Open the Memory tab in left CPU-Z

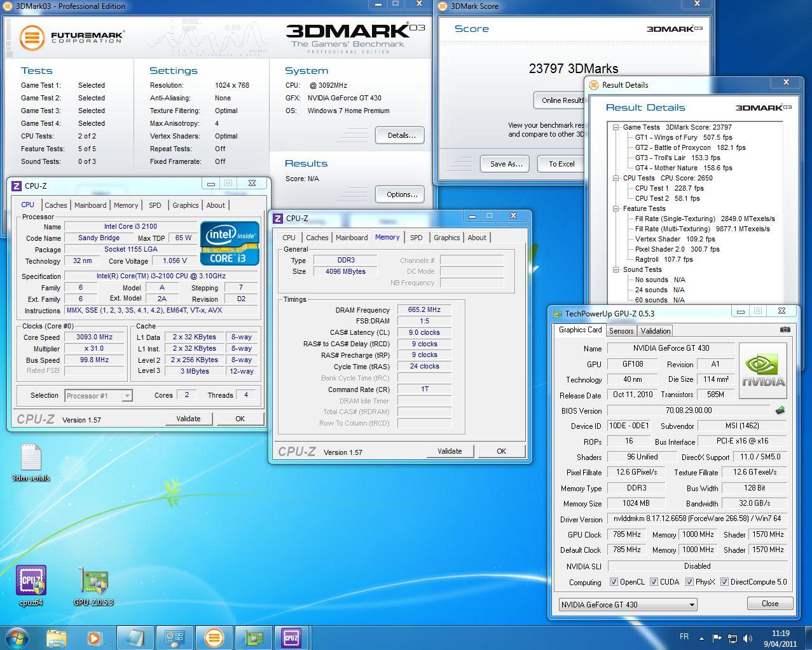tap(125, 205)
